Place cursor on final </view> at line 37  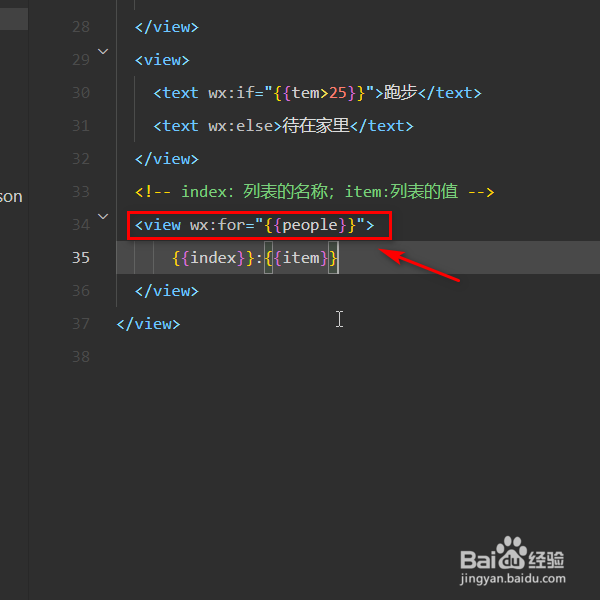pos(148,324)
